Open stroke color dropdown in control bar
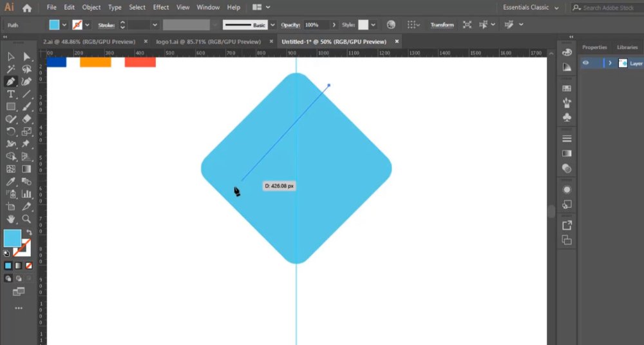Image resolution: width=644 pixels, height=345 pixels. click(87, 25)
